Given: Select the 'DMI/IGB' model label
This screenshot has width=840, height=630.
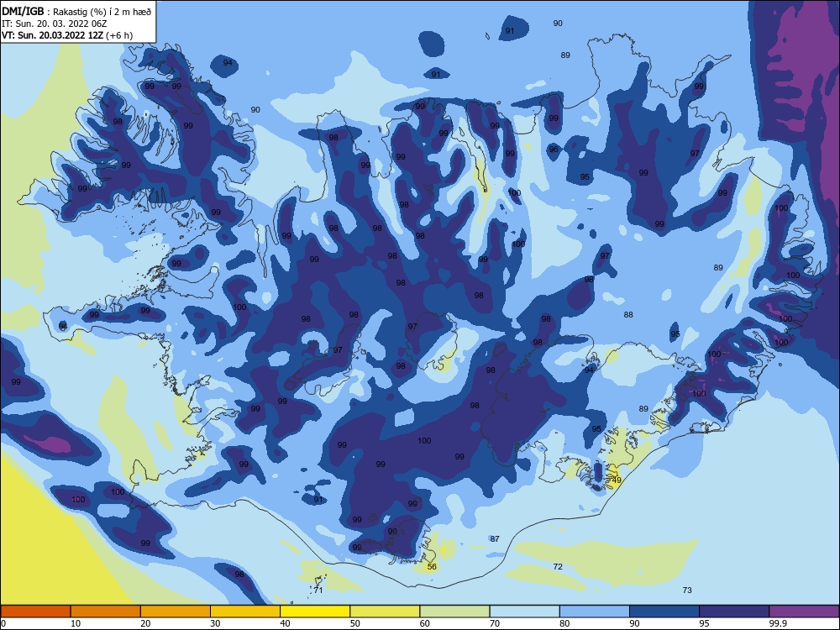Looking at the screenshot, I should coord(23,12).
